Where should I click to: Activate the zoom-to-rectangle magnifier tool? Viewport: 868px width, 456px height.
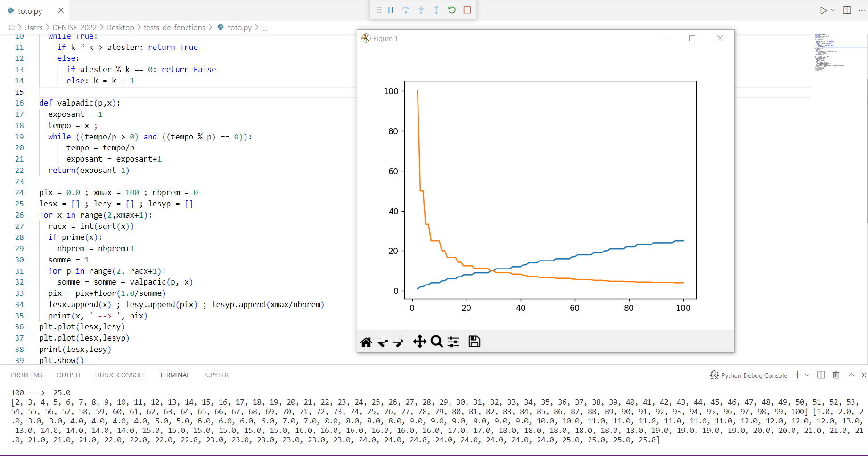(437, 342)
